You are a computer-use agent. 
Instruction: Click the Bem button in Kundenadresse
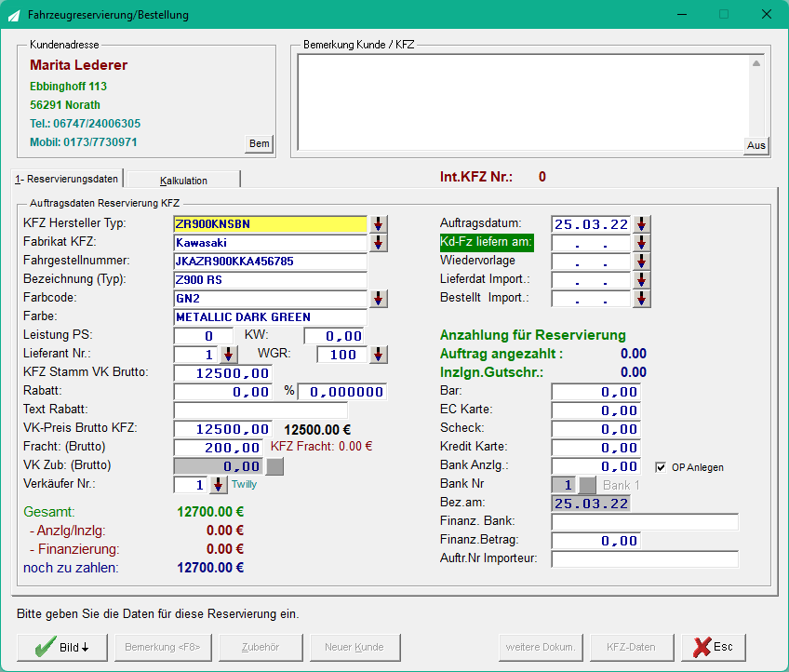[x=260, y=144]
